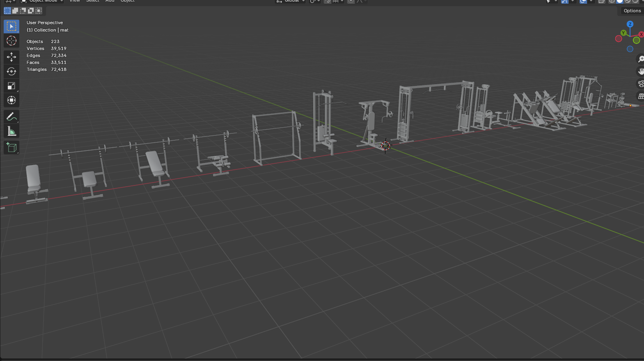Open the pivot point dropdown
Image resolution: width=644 pixels, height=361 pixels.
[315, 1]
